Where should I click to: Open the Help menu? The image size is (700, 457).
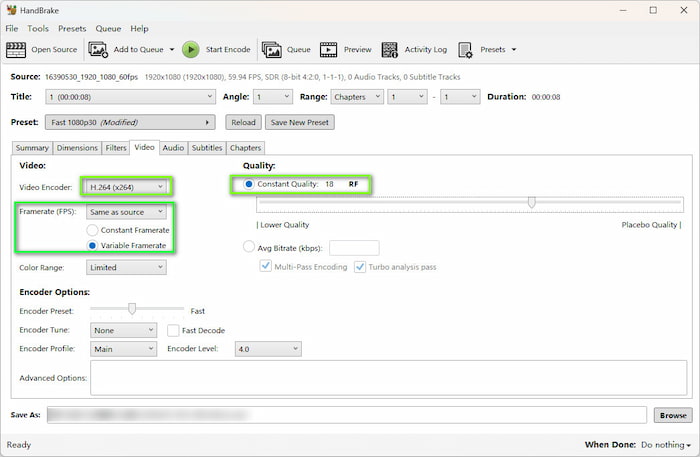coord(139,29)
